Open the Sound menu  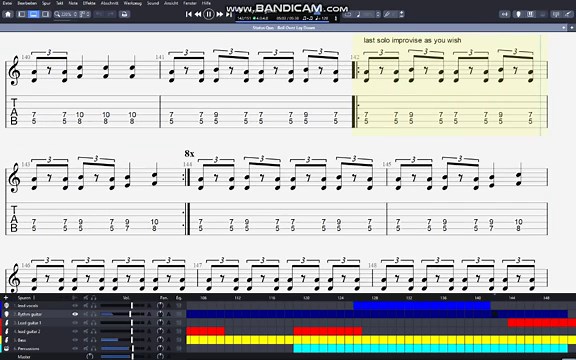(153, 3)
